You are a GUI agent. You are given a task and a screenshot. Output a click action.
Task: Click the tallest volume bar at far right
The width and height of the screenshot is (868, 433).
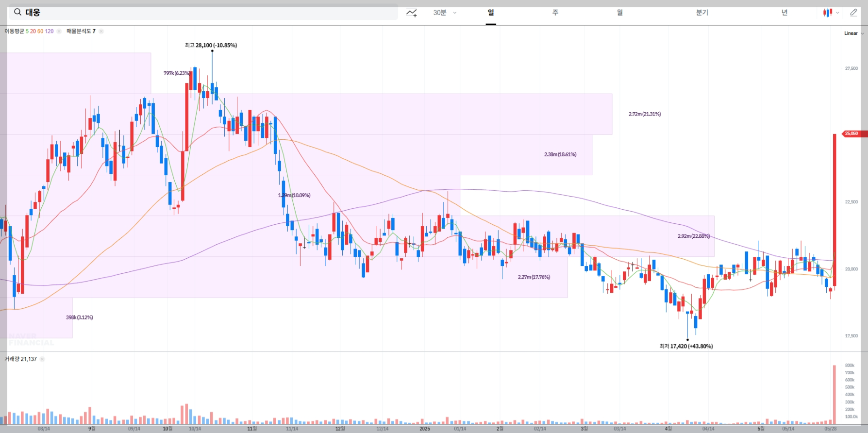tap(835, 394)
